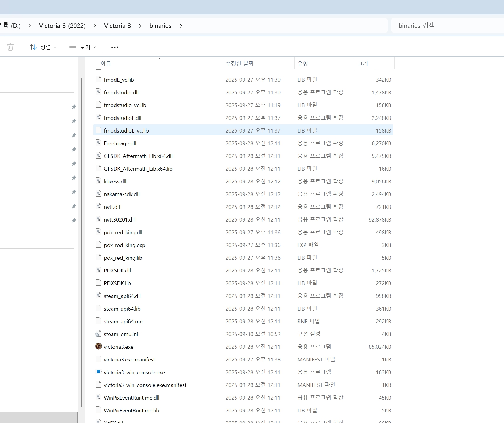Click type text RNE 파일
The image size is (504, 423).
click(309, 321)
